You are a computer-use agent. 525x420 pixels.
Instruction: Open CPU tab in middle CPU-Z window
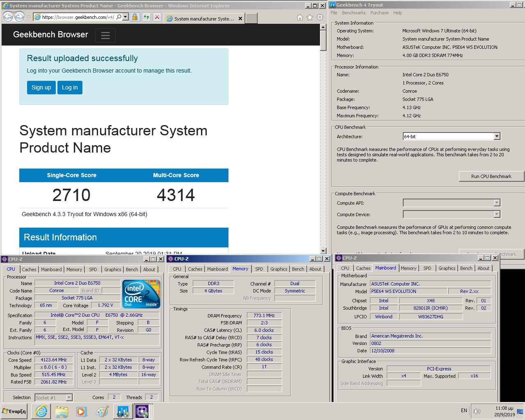pos(177,269)
